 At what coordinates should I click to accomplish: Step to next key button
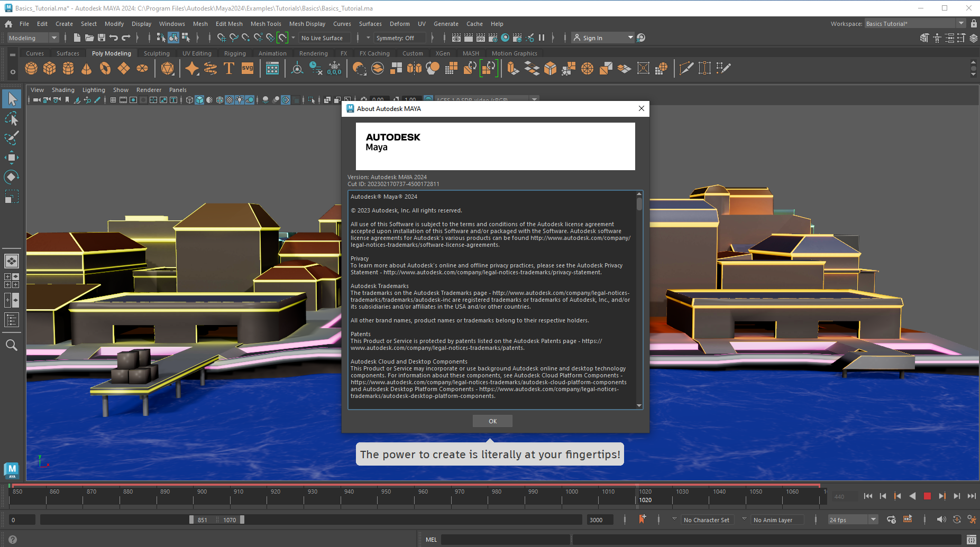(x=942, y=496)
